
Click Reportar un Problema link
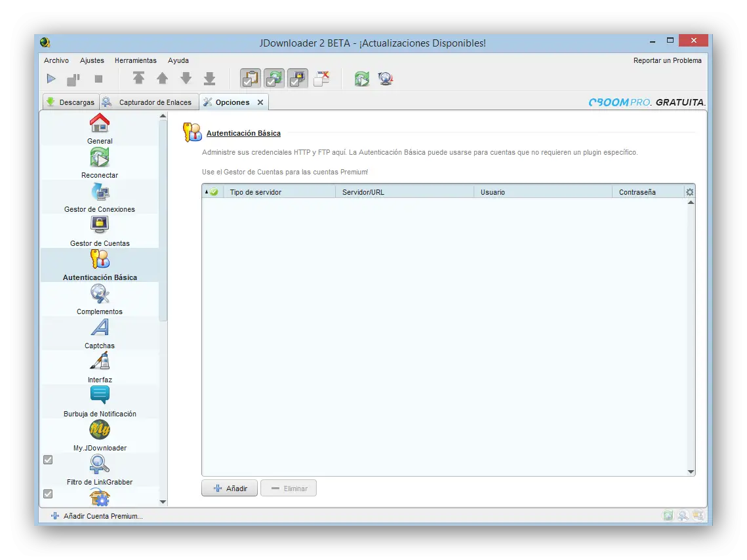click(x=667, y=60)
